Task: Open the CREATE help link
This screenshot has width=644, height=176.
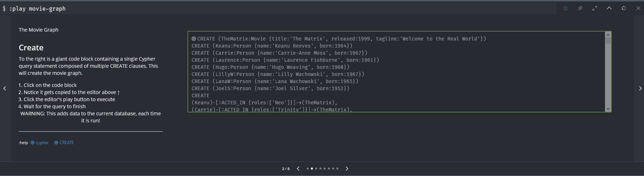Action: pyautogui.click(x=64, y=143)
